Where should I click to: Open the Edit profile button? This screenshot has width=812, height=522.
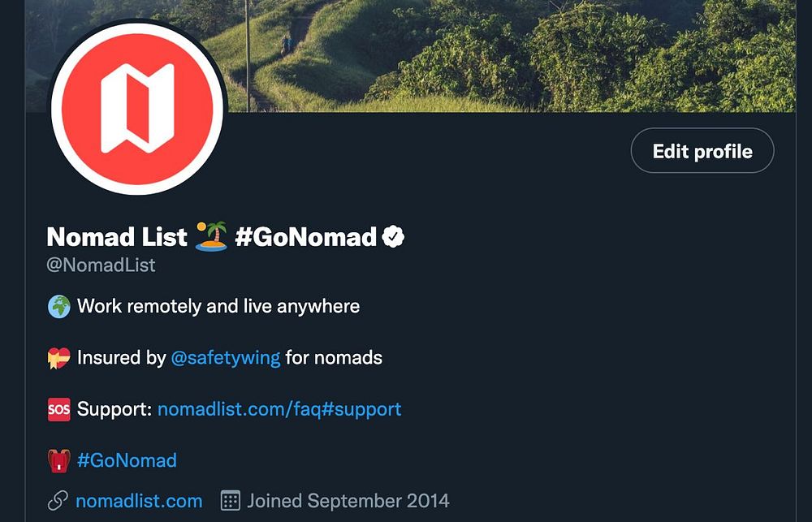coord(702,151)
